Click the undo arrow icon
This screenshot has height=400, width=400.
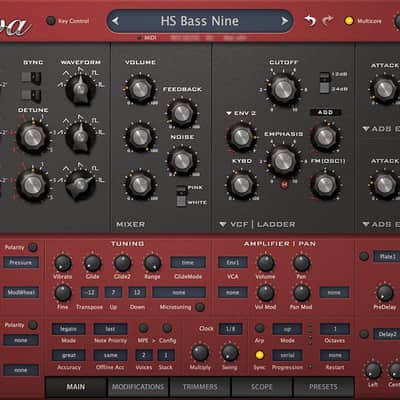coord(310,21)
